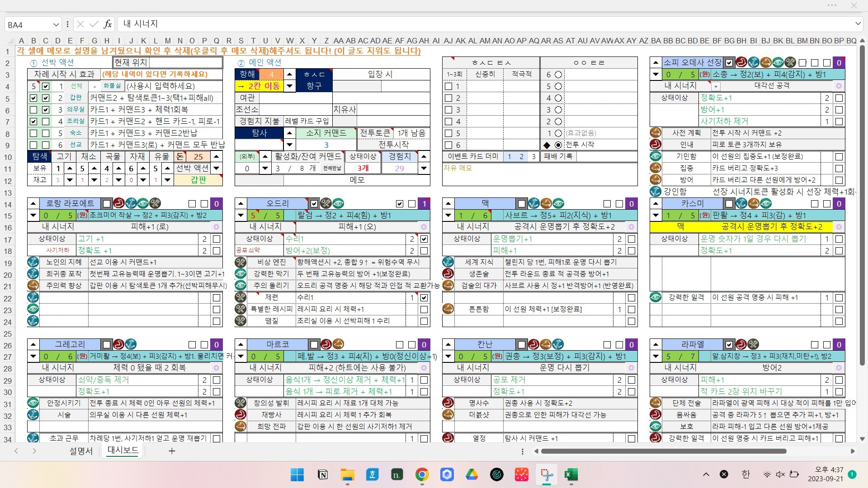Click the tools icon beside 비상 엔진
Image resolution: width=868 pixels, height=488 pixels.
pyautogui.click(x=241, y=262)
